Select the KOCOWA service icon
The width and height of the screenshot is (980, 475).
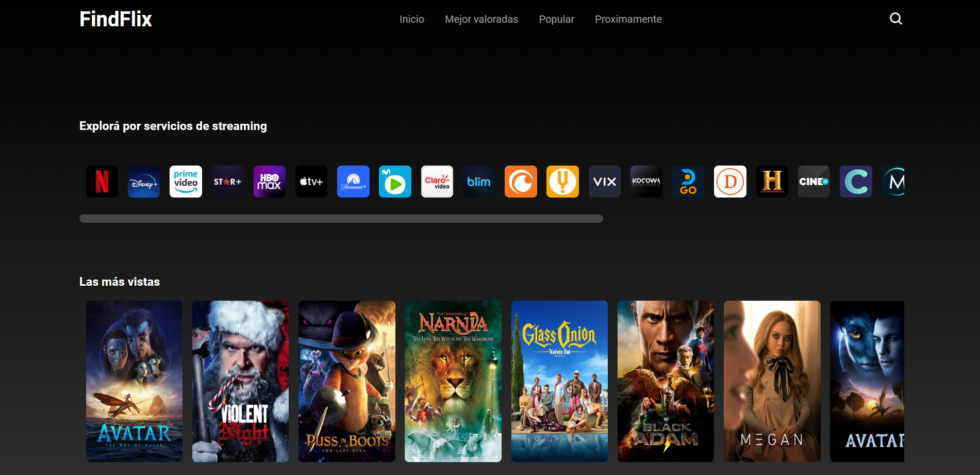pos(646,182)
